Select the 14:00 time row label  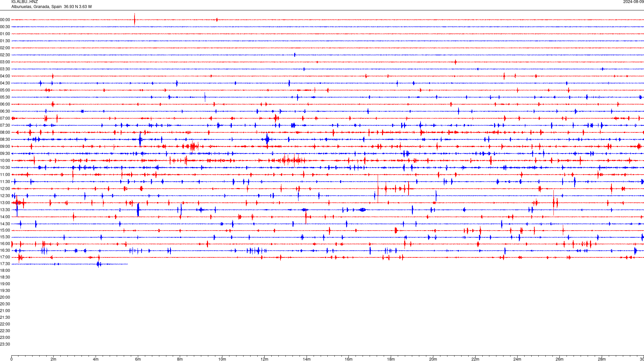(x=5, y=217)
